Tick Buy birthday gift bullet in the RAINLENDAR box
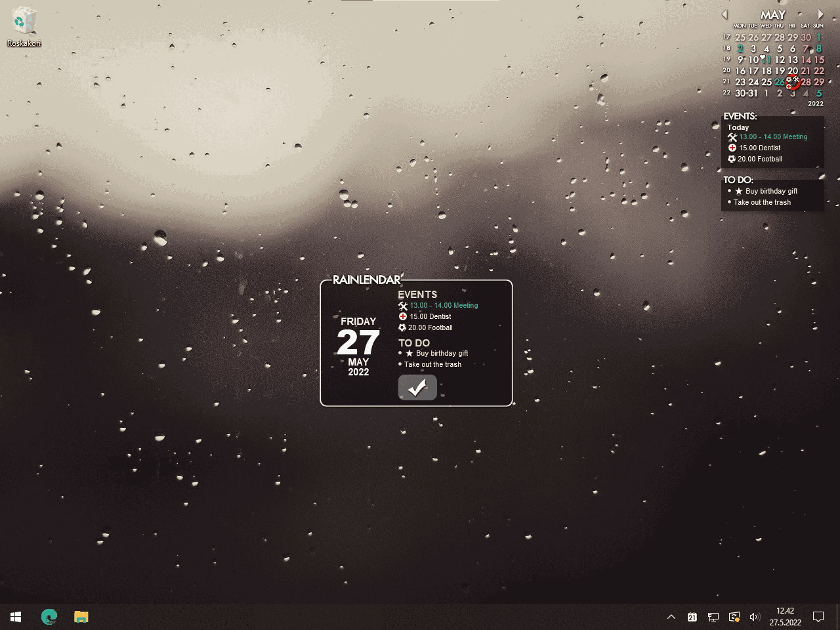The height and width of the screenshot is (630, 840). pos(400,353)
